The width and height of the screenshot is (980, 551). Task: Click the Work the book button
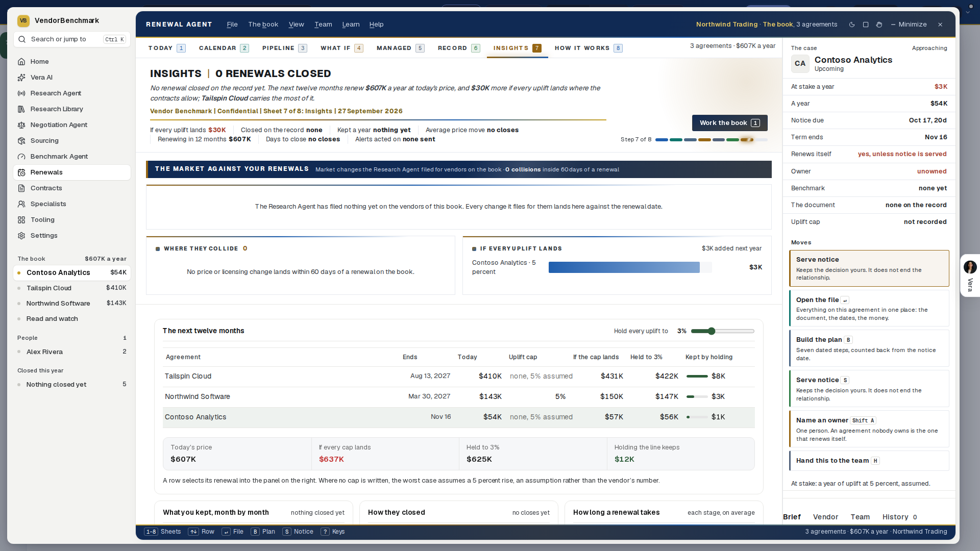click(x=729, y=123)
